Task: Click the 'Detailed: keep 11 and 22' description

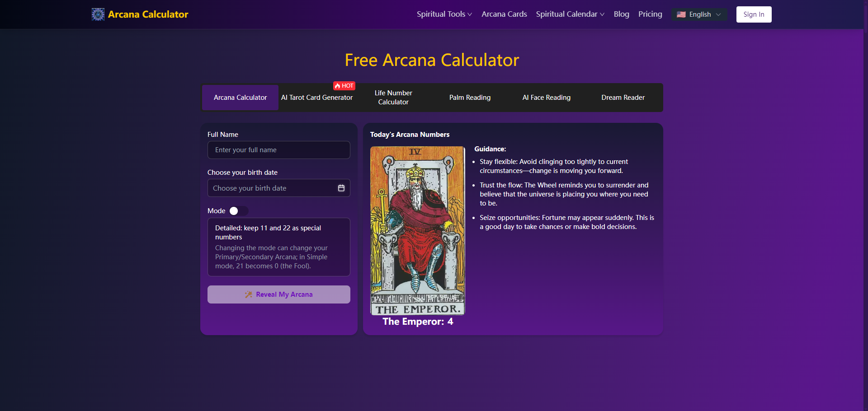Action: pos(268,233)
